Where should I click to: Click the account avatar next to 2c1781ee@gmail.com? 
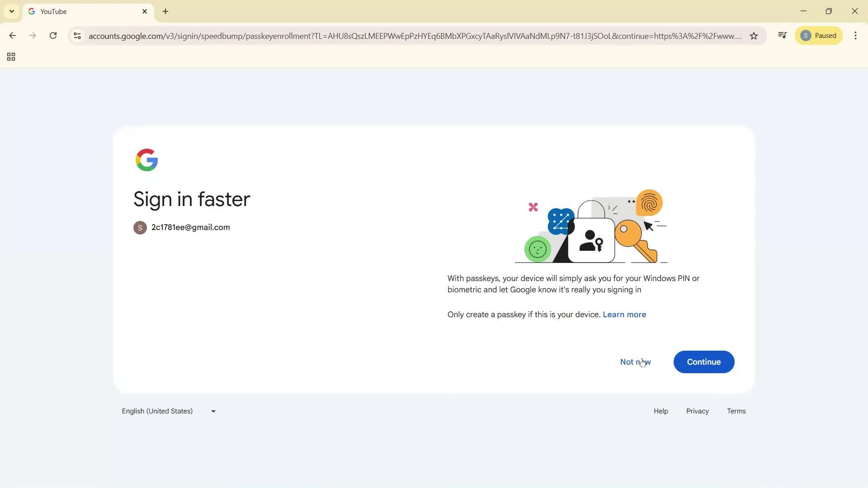pos(140,227)
